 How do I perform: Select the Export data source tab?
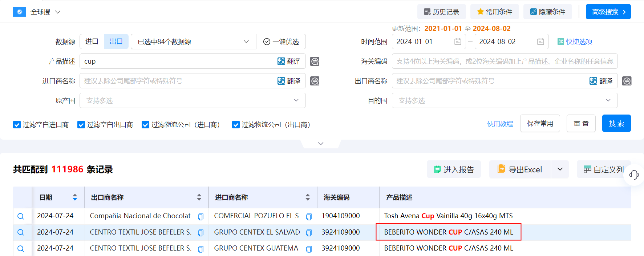116,42
